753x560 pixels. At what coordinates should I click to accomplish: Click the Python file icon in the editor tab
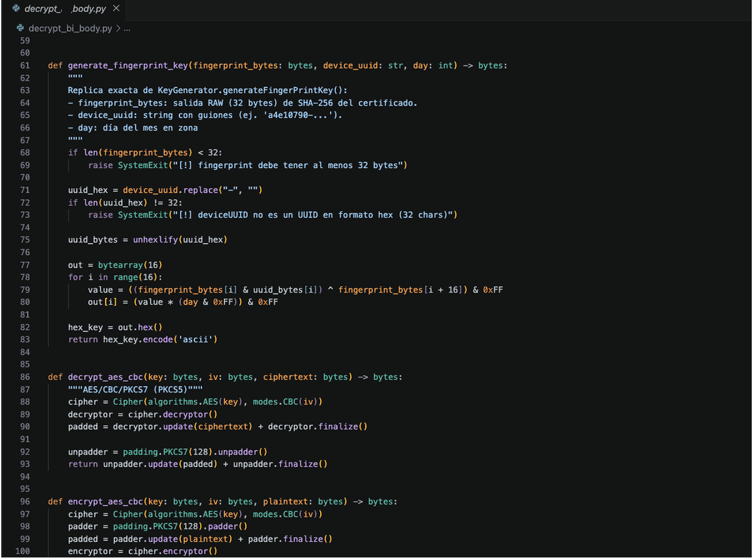click(16, 9)
